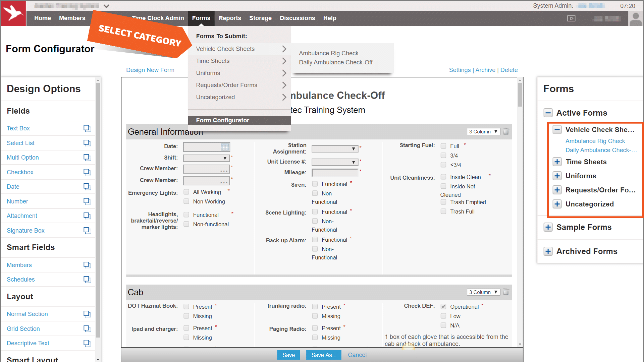Click the trash icon on the Cab section

point(506,292)
